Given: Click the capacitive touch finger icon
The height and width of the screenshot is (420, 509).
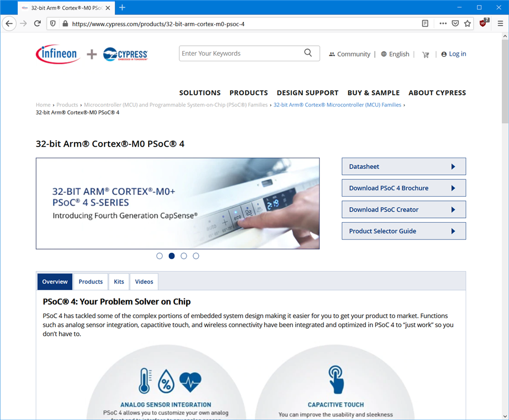Looking at the screenshot, I should [x=336, y=379].
